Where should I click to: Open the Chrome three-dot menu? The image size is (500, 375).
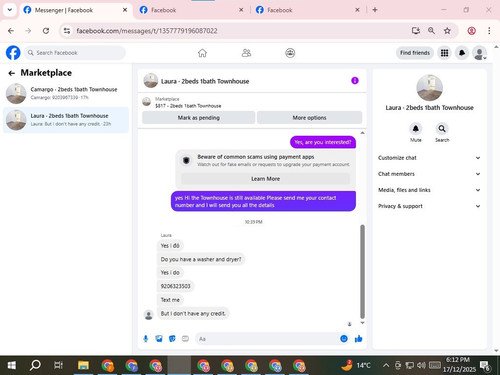[x=489, y=31]
